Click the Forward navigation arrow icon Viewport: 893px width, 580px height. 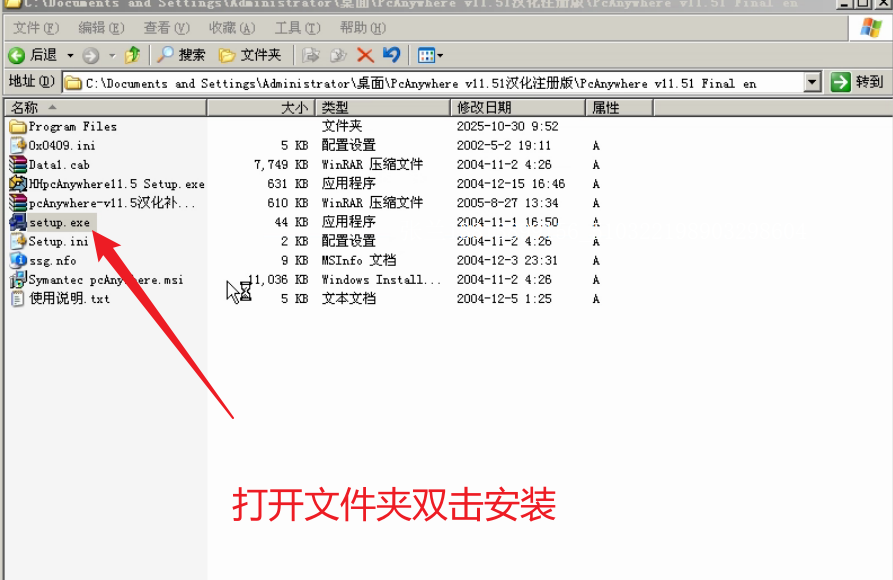91,55
